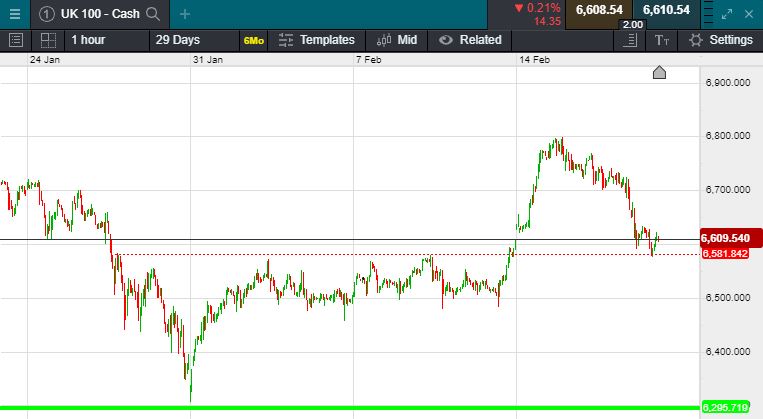Click the 6,610.54 buy price button
This screenshot has width=763, height=419.
[x=667, y=10]
